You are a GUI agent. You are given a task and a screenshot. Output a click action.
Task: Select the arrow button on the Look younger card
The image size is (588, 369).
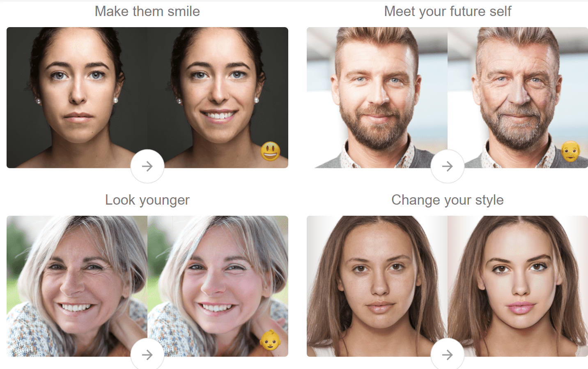pyautogui.click(x=147, y=354)
